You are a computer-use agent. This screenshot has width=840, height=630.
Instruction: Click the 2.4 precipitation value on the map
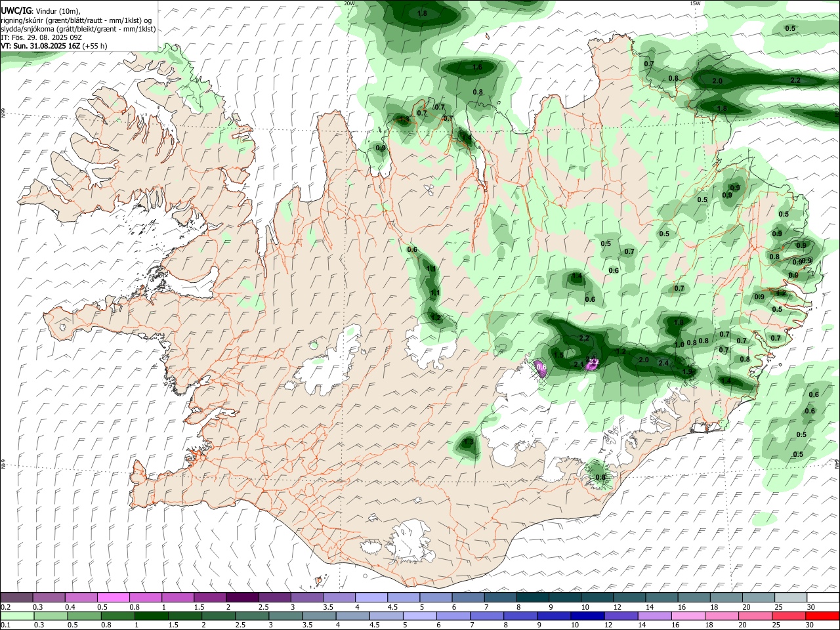pos(663,363)
